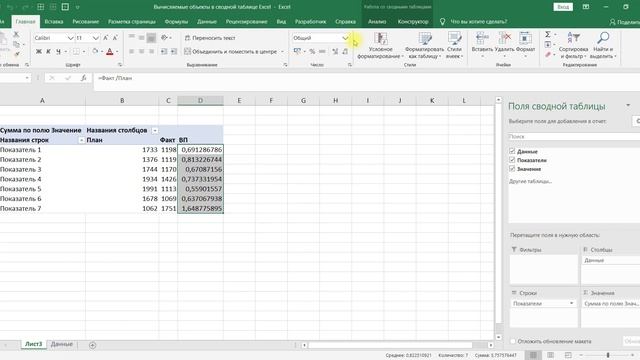Open Показатели field dropdown in Строки area
This screenshot has width=640, height=360.
click(x=571, y=303)
